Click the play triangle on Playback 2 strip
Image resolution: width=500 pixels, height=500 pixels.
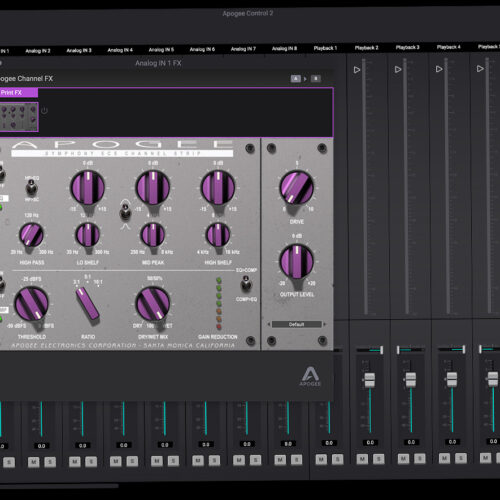[357, 70]
